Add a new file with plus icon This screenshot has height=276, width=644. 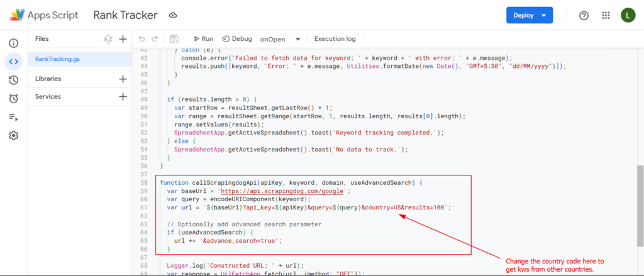click(123, 39)
